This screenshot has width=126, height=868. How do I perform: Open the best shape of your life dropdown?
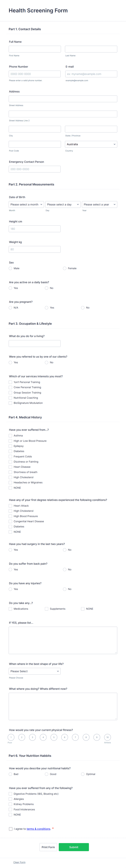coord(34,671)
